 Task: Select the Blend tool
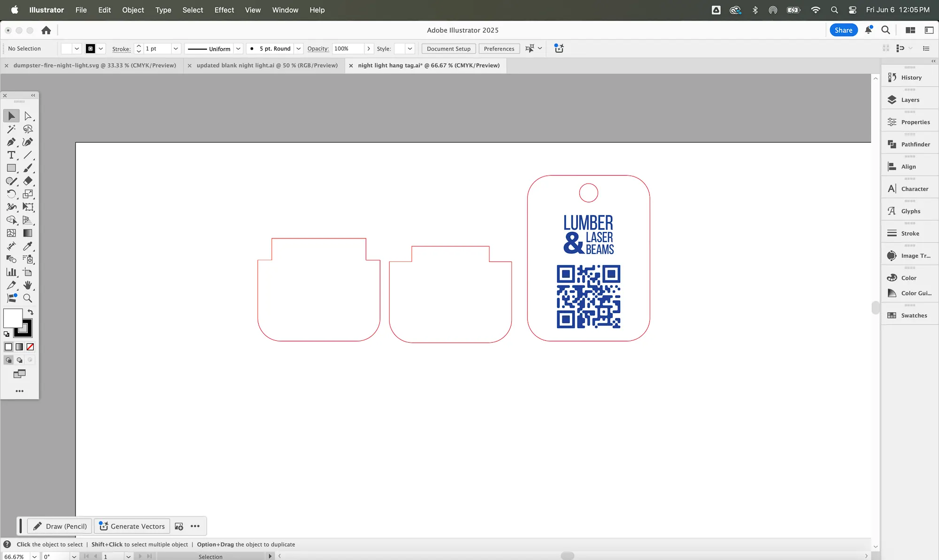11,259
